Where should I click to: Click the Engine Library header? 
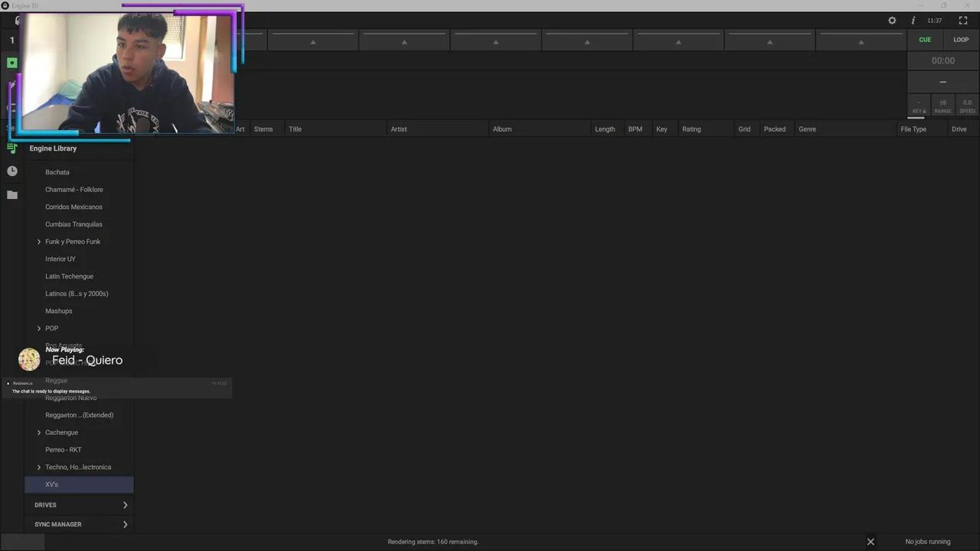[x=53, y=148]
